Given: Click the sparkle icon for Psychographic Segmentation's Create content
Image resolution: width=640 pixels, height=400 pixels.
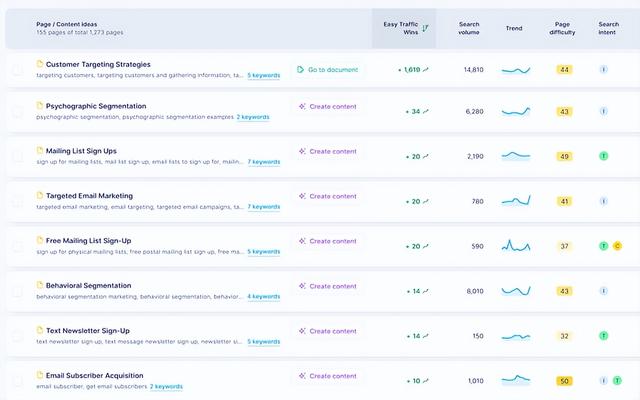Looking at the screenshot, I should (x=302, y=106).
